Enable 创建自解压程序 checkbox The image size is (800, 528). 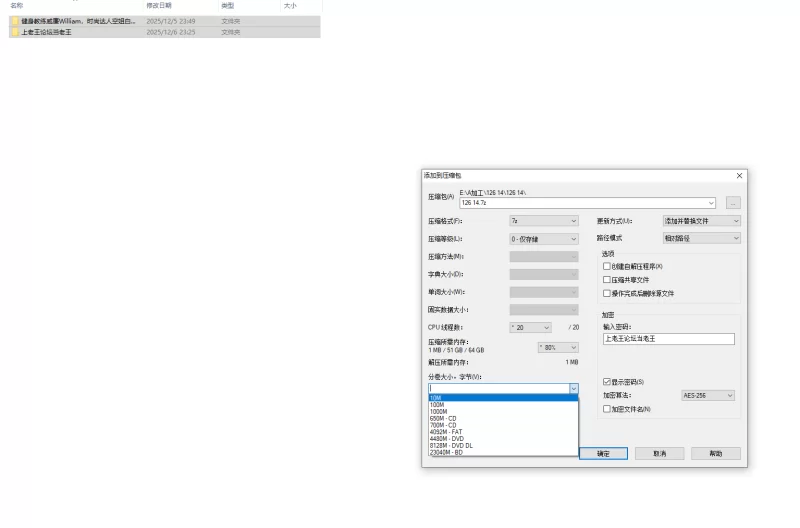606,266
